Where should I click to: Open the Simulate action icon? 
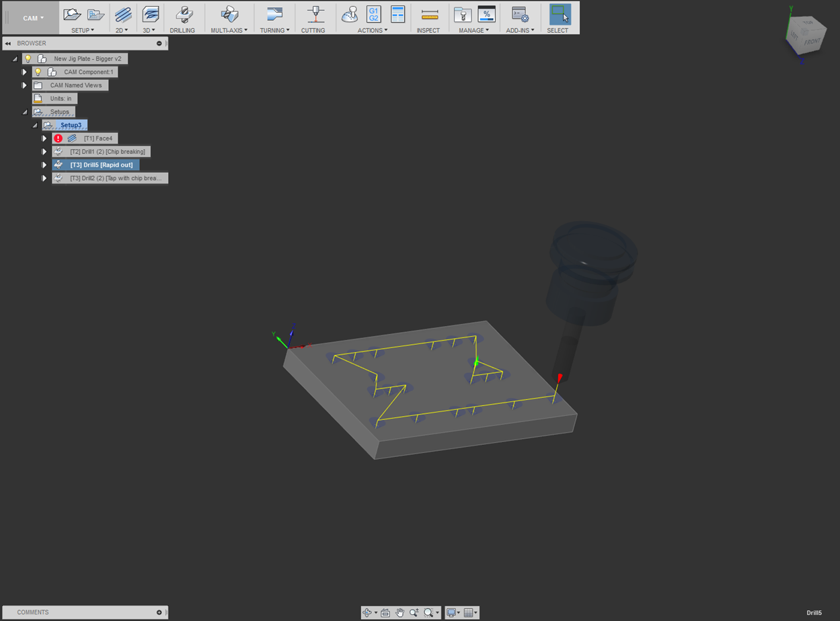tap(350, 14)
